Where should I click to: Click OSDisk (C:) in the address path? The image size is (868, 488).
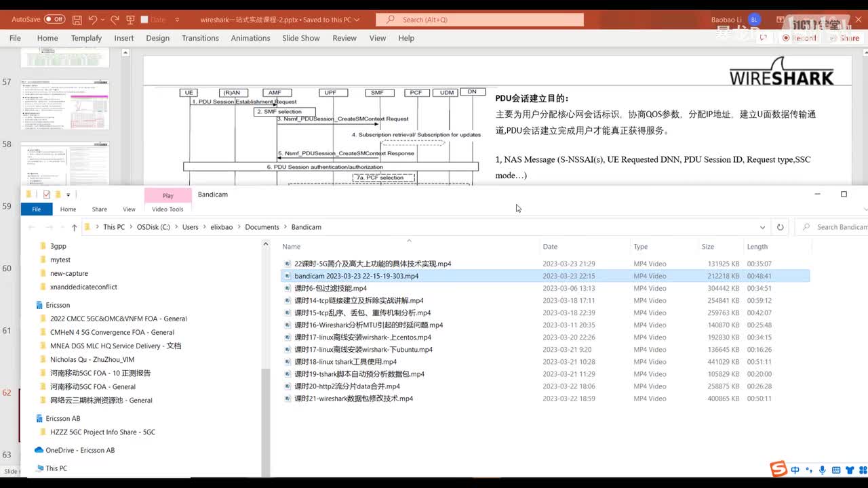click(x=153, y=227)
